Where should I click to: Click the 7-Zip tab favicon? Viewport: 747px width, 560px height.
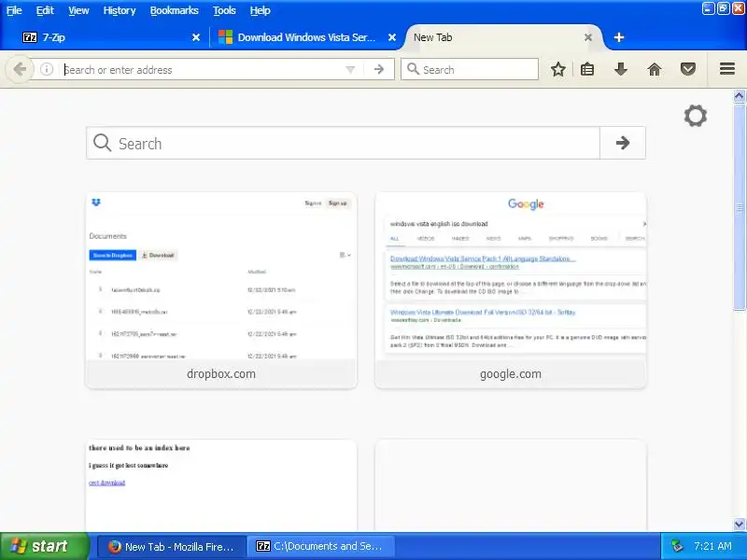click(30, 37)
